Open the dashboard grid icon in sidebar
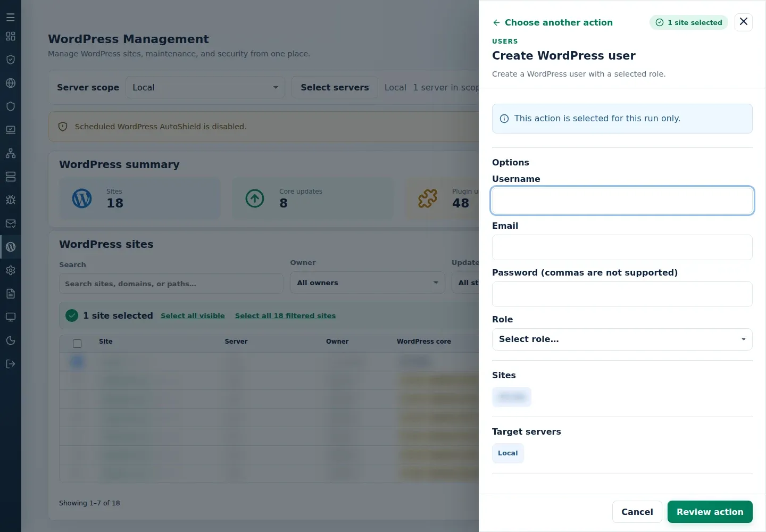 pos(11,36)
